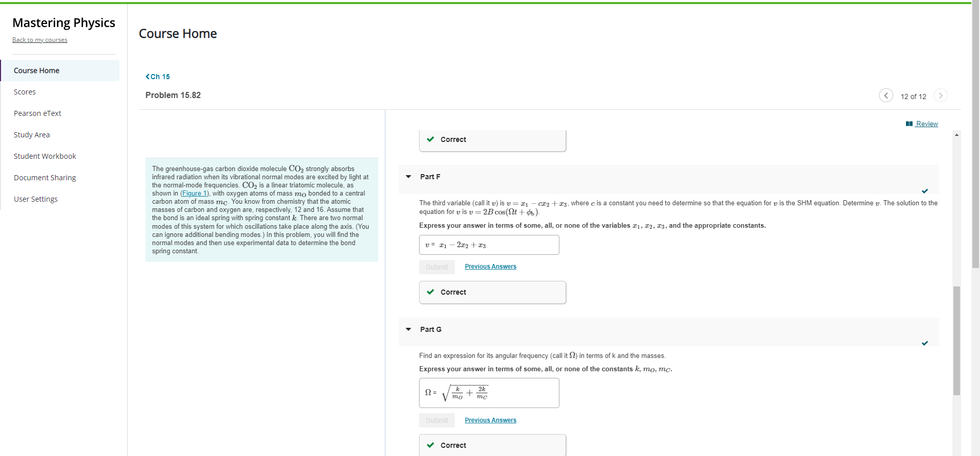Click the Correct feedback under Part G
The width and height of the screenshot is (980, 456).
coord(493,445)
